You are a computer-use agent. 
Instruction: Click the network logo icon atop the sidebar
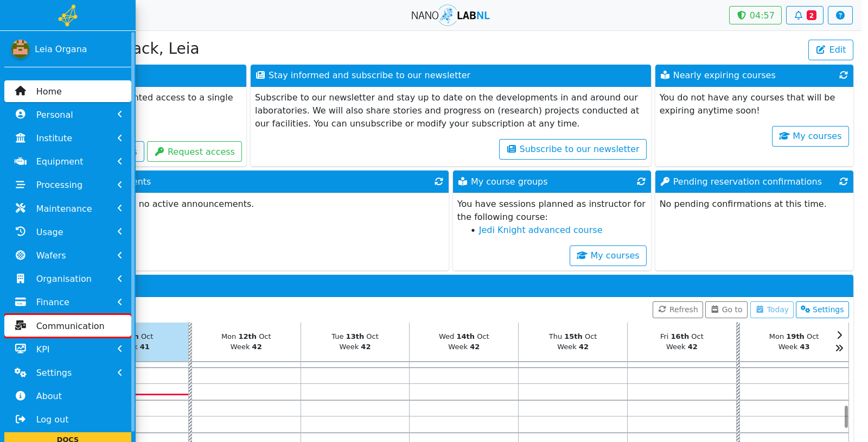point(68,15)
